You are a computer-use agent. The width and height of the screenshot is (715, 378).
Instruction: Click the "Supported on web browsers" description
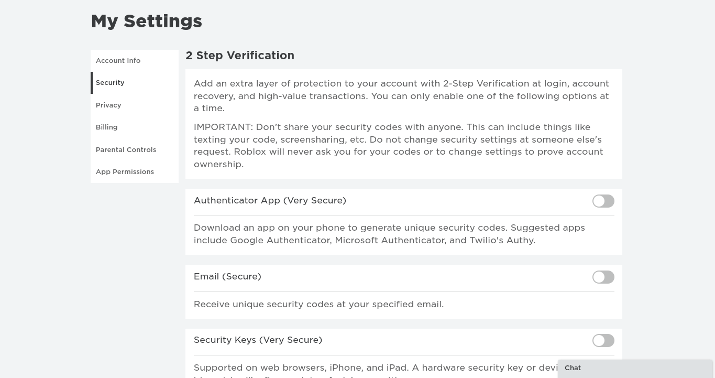pos(376,369)
